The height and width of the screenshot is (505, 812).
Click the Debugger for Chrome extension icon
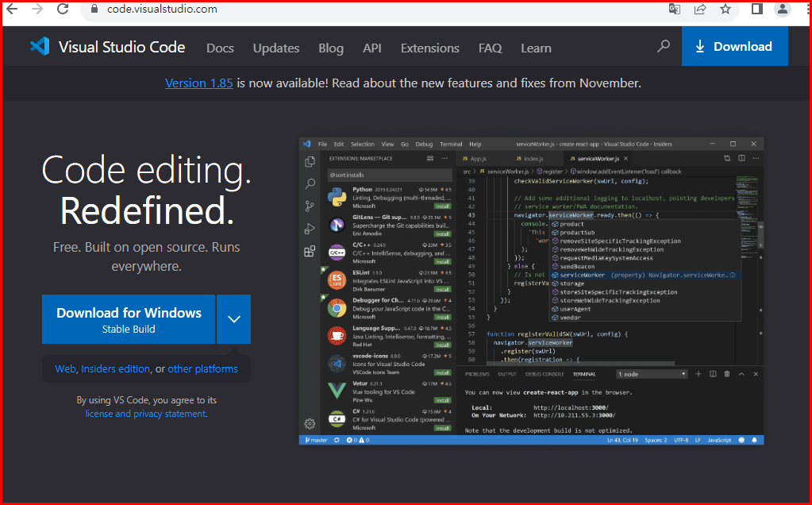tap(337, 308)
